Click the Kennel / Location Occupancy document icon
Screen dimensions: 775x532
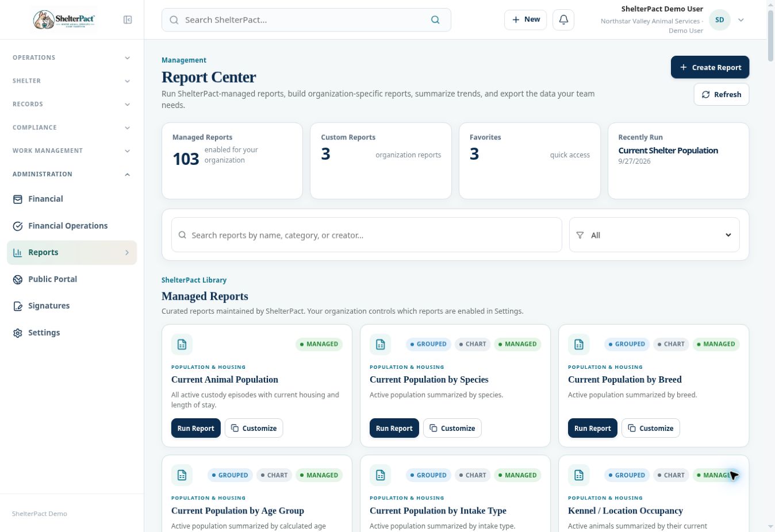pos(578,476)
